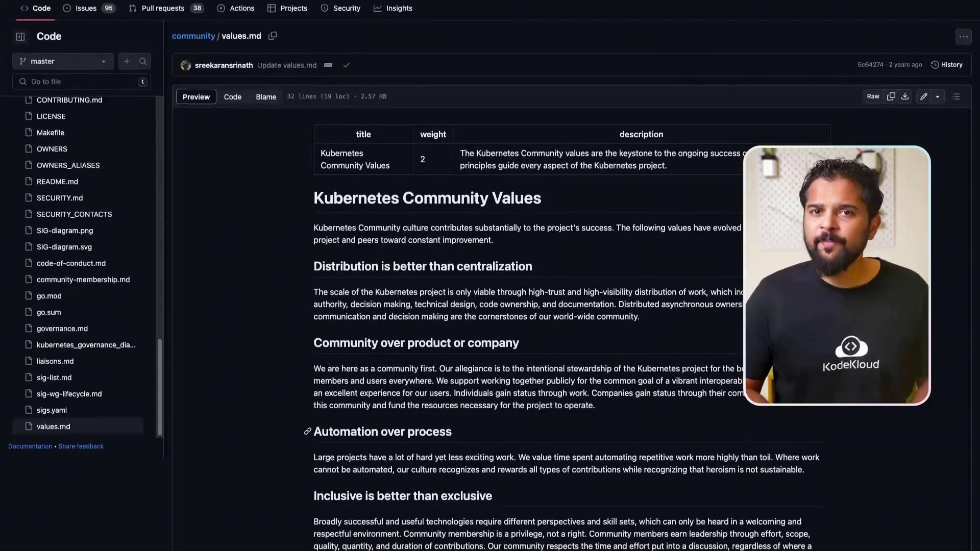The image size is (980, 551).
Task: Expand commit message ellipsis button
Action: pos(328,65)
